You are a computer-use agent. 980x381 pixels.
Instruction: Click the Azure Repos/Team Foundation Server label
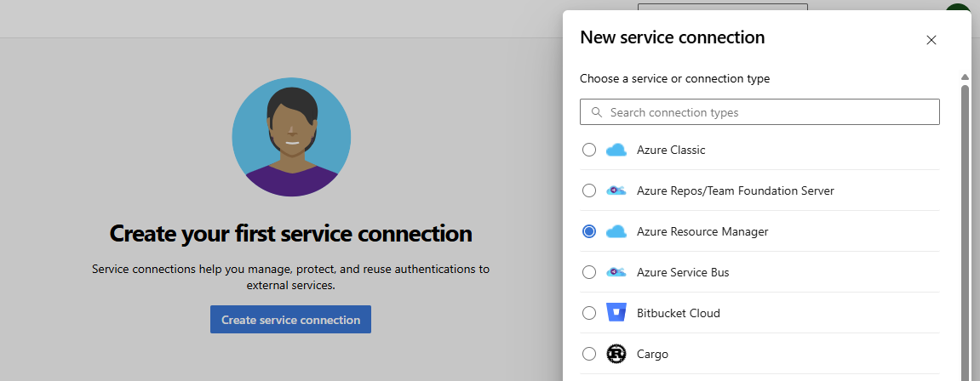[736, 190]
